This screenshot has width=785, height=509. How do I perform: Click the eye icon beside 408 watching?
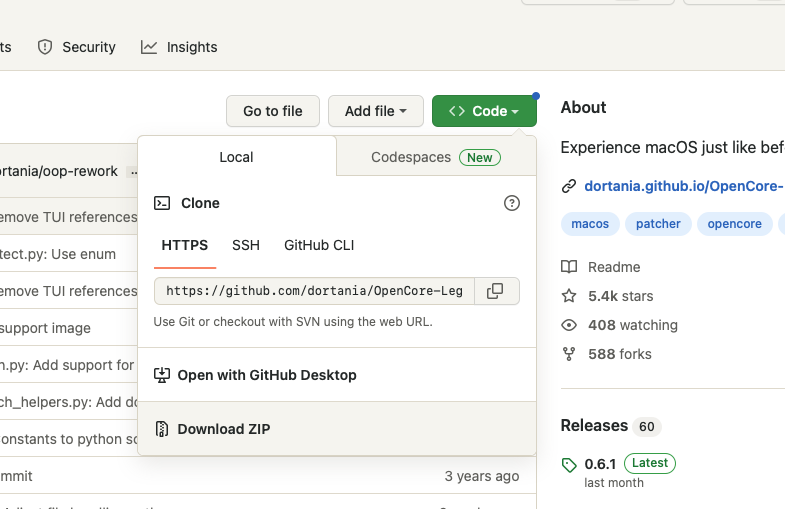click(569, 325)
